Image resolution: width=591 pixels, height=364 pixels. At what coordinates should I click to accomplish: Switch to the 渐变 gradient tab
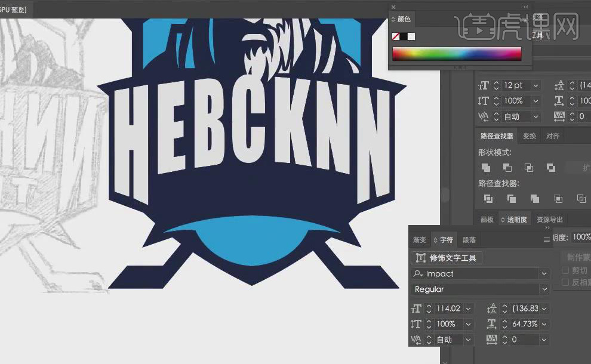tap(419, 240)
